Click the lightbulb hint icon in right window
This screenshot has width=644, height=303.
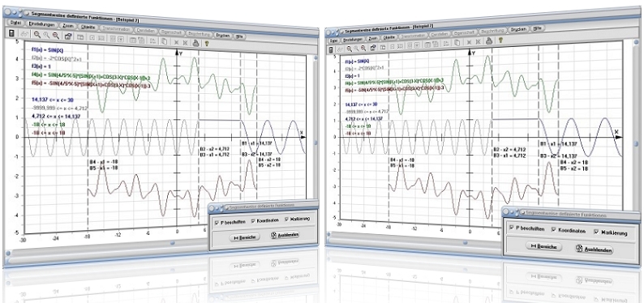pos(500,41)
